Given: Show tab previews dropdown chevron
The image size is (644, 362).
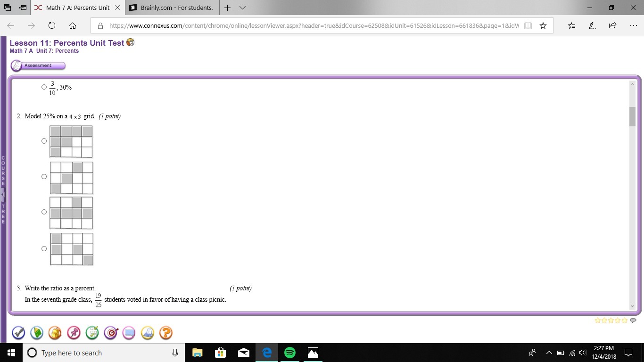Looking at the screenshot, I should (x=242, y=8).
